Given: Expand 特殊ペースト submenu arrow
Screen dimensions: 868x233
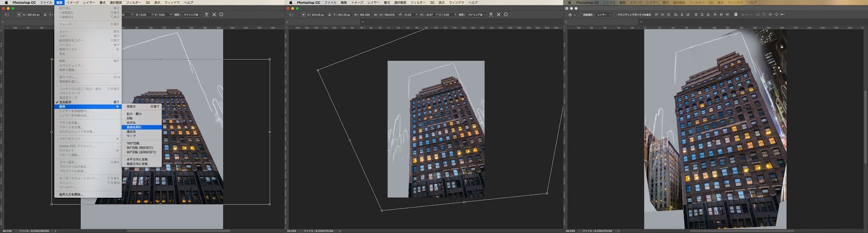Looking at the screenshot, I should tap(117, 49).
